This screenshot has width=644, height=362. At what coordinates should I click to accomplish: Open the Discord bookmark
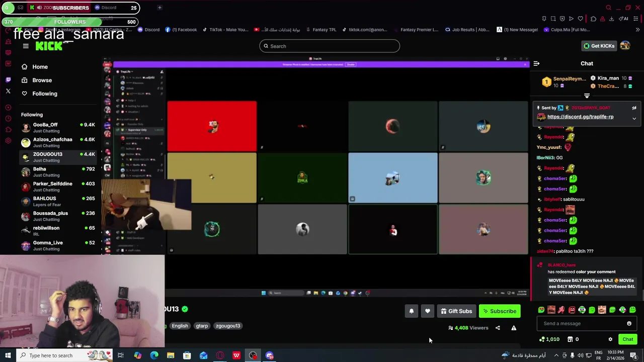click(x=148, y=30)
